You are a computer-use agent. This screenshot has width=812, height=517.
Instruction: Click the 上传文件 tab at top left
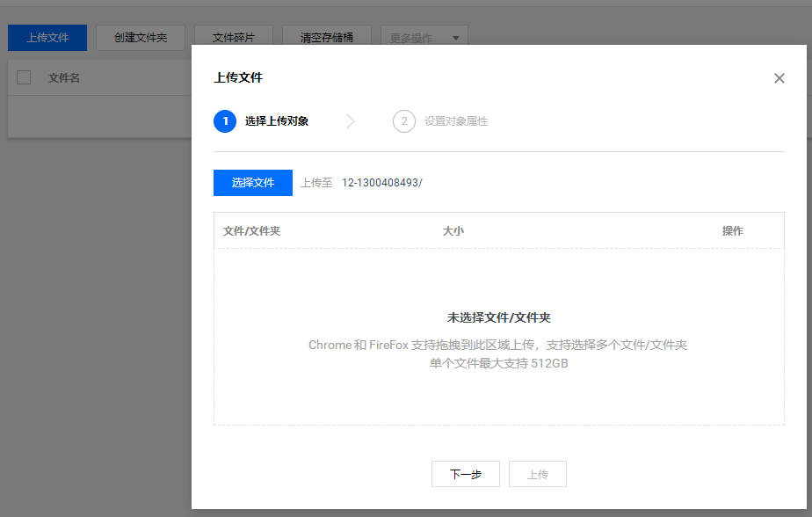click(47, 38)
